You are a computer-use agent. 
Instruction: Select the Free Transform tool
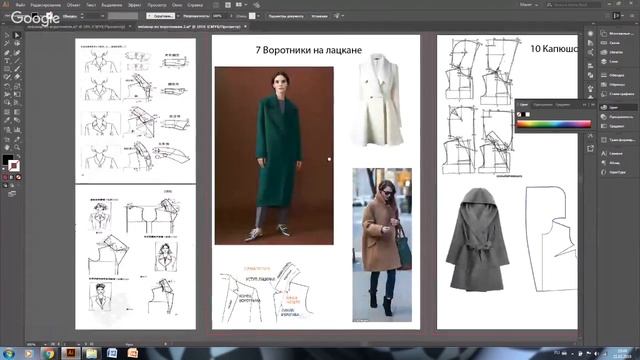(17, 94)
